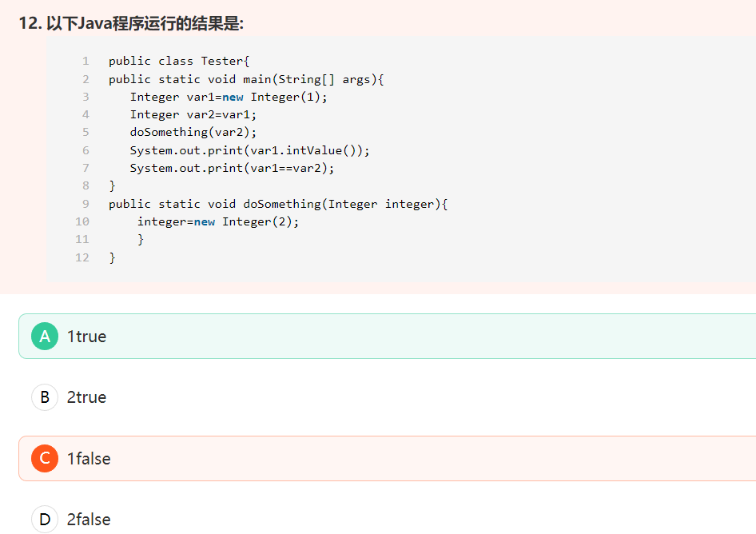
Task: Click the "integer=new Integer(2);" code line
Action: point(218,221)
